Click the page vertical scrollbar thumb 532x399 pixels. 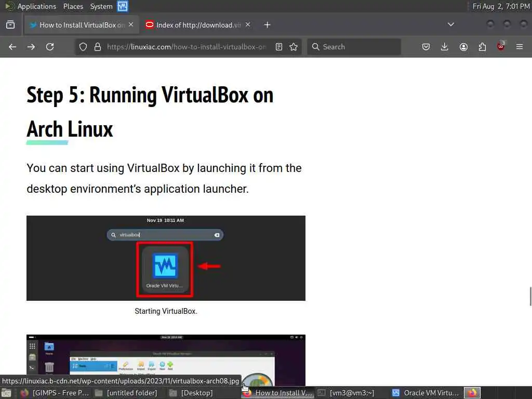click(530, 297)
